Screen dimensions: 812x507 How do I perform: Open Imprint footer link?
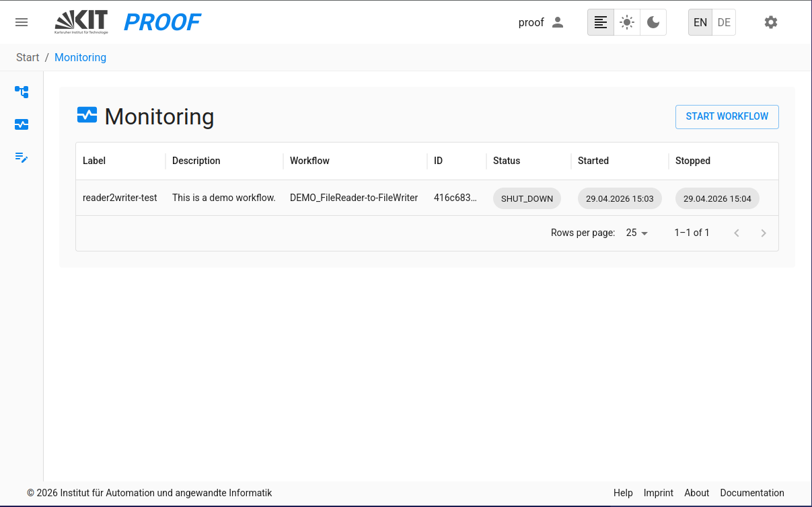(x=658, y=493)
